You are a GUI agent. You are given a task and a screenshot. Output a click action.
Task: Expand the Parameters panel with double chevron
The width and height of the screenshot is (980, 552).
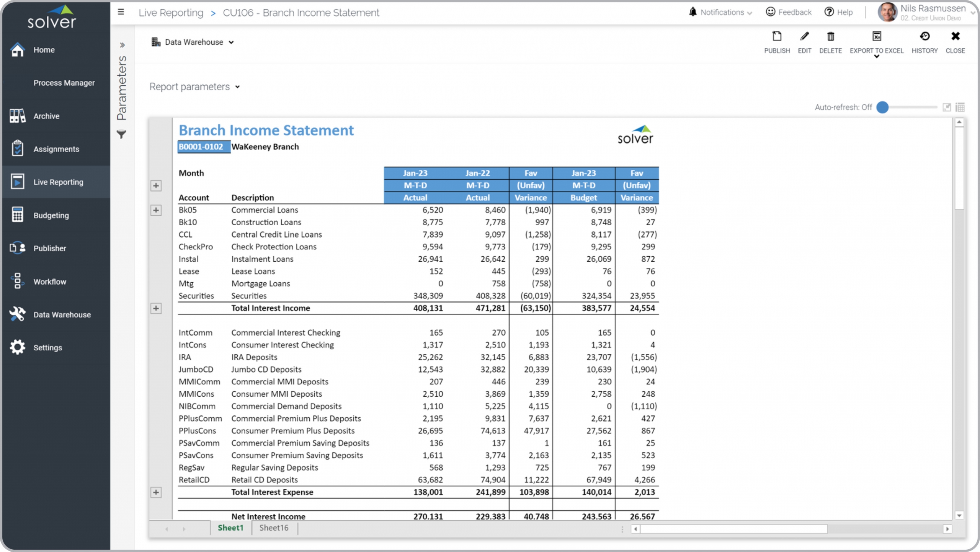tap(122, 45)
